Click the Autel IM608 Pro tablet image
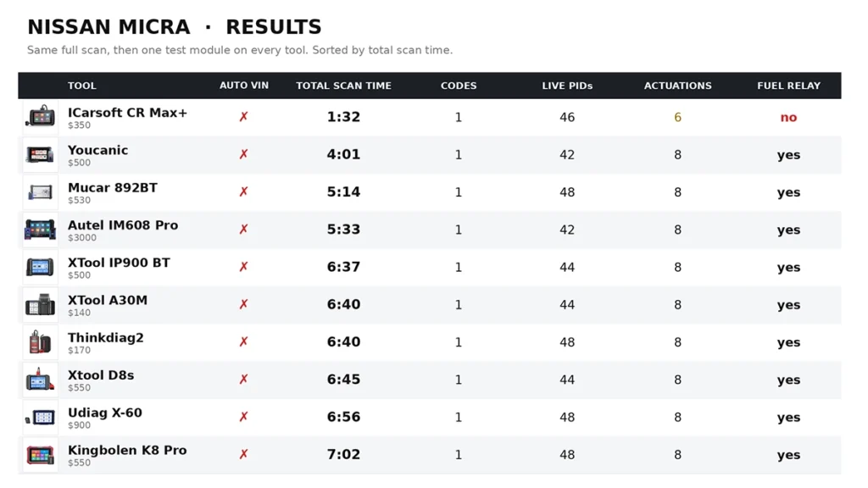 coord(41,229)
